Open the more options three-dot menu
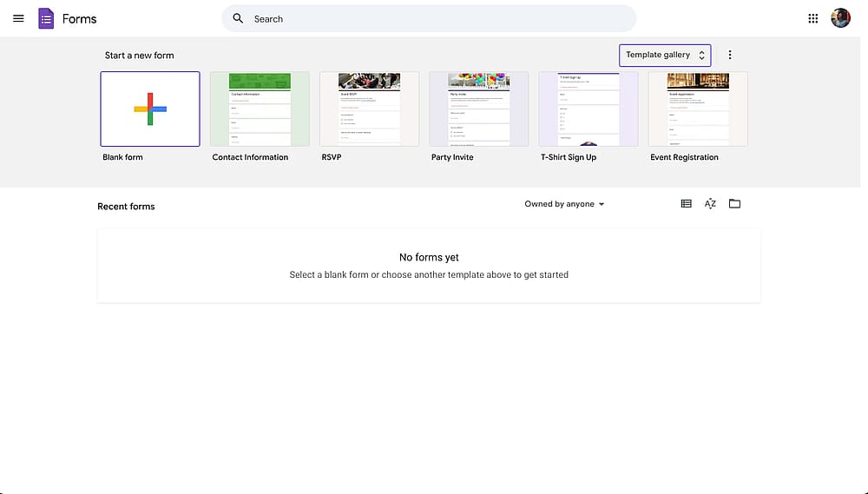 730,55
